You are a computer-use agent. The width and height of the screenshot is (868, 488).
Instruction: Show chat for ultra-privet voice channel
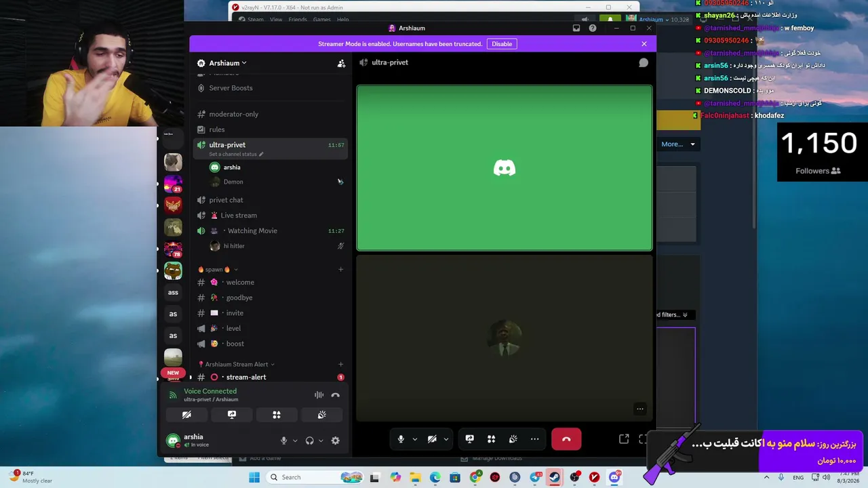click(644, 62)
